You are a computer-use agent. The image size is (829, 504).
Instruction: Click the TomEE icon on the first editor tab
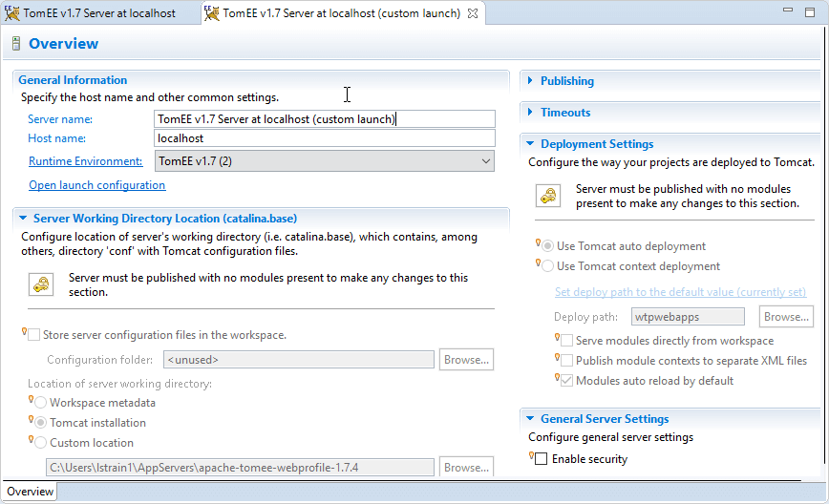pos(12,13)
